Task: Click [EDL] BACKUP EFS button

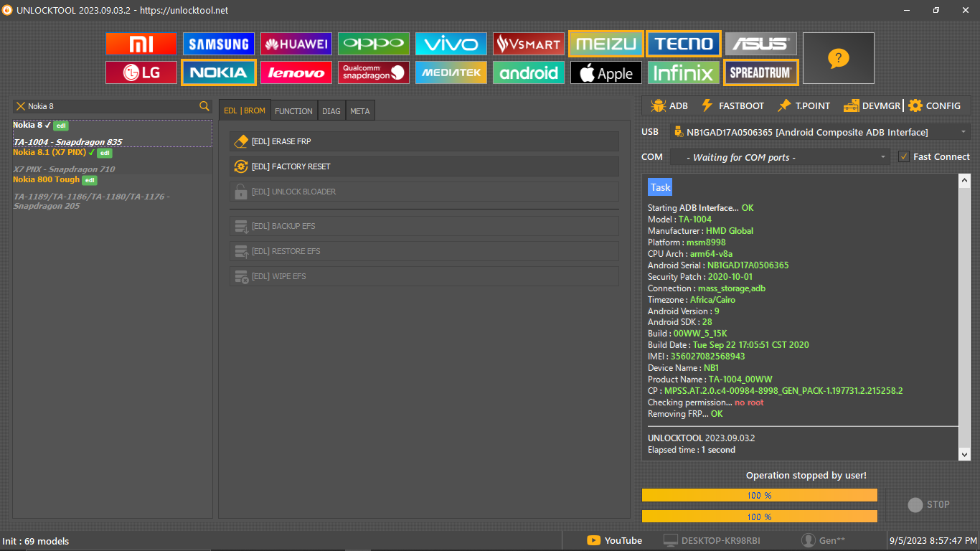Action: [424, 226]
